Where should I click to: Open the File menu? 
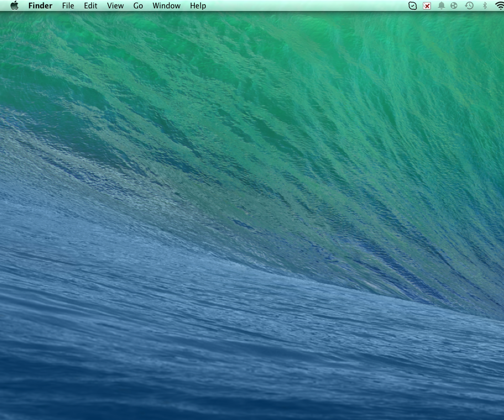point(68,6)
